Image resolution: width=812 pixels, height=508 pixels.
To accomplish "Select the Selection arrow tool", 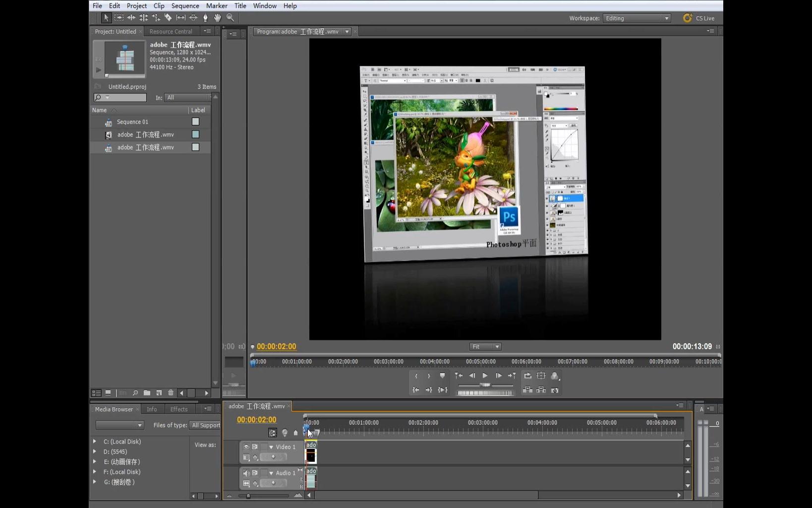I will tap(106, 18).
